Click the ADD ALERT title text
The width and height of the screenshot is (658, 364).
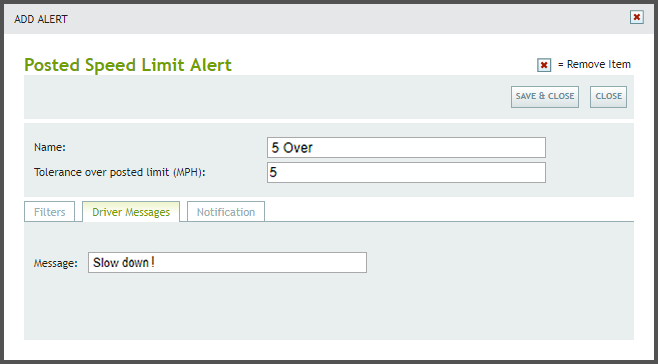pyautogui.click(x=41, y=19)
